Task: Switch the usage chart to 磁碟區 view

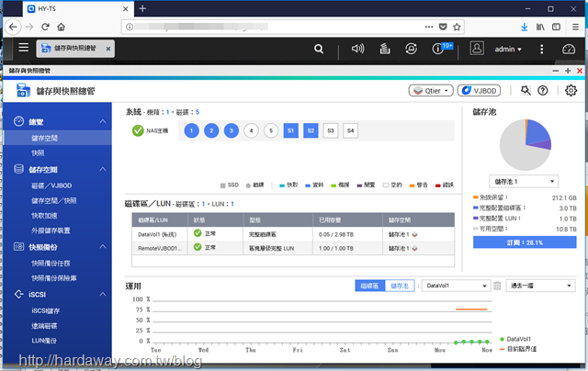Action: point(370,286)
